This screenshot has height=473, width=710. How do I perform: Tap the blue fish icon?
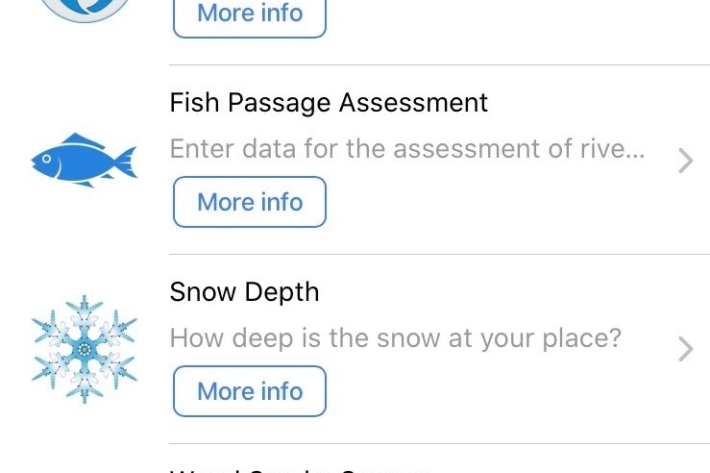pos(83,161)
